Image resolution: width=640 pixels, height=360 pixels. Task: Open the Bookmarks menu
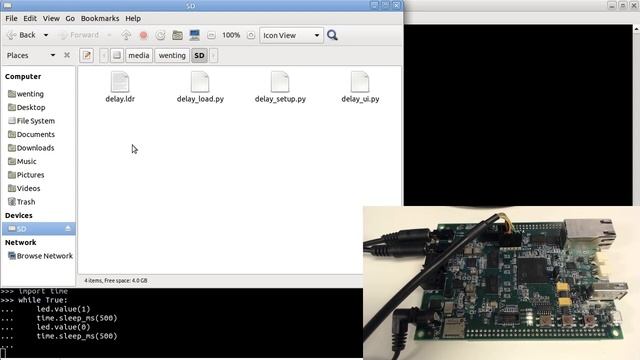pyautogui.click(x=100, y=18)
